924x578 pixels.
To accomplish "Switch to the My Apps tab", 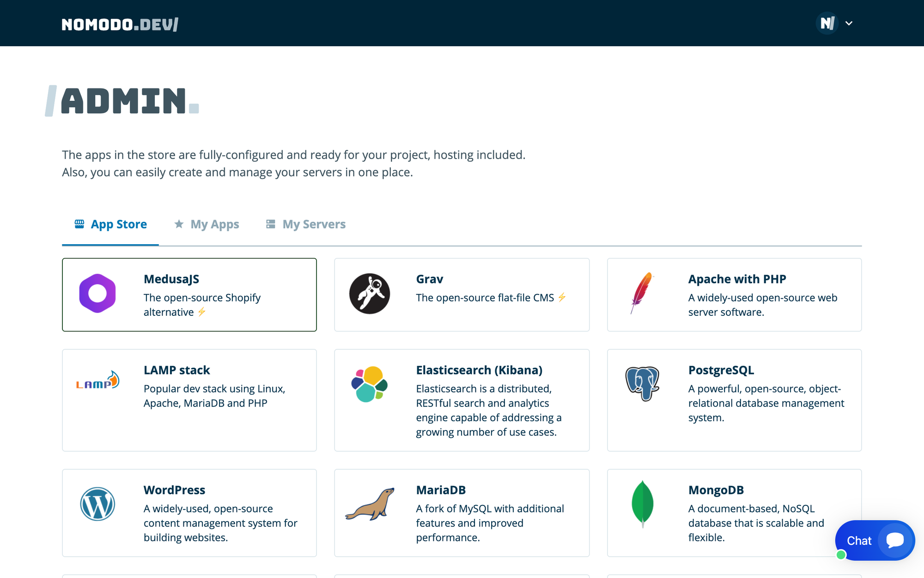I will pyautogui.click(x=207, y=224).
